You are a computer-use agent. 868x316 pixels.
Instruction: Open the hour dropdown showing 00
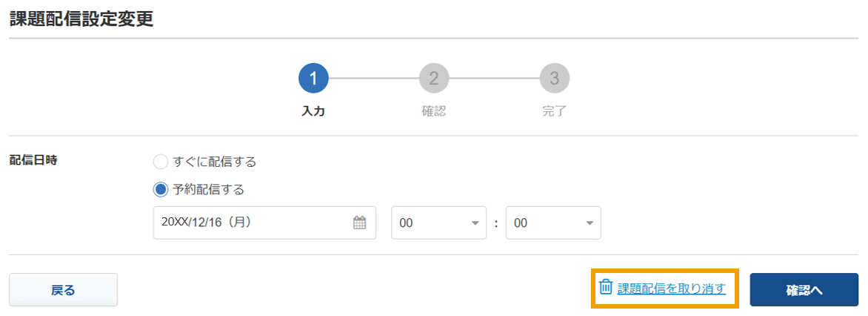(439, 223)
